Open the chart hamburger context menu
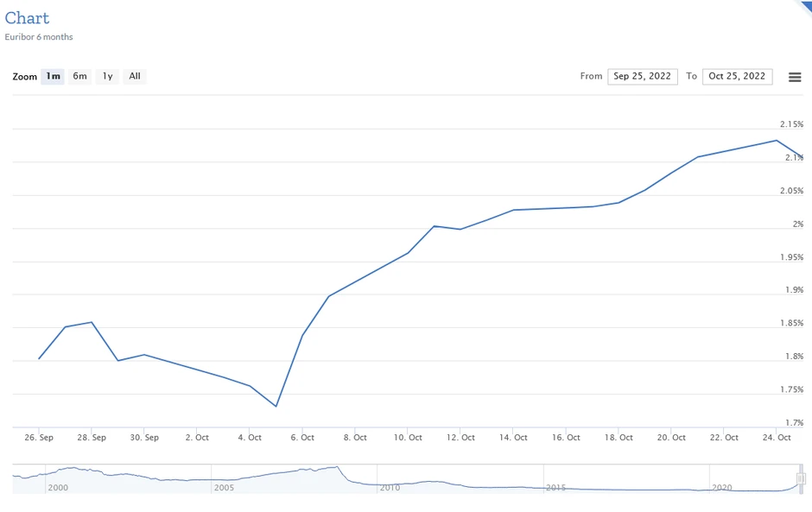Screen dimensions: 812x512 pos(795,77)
